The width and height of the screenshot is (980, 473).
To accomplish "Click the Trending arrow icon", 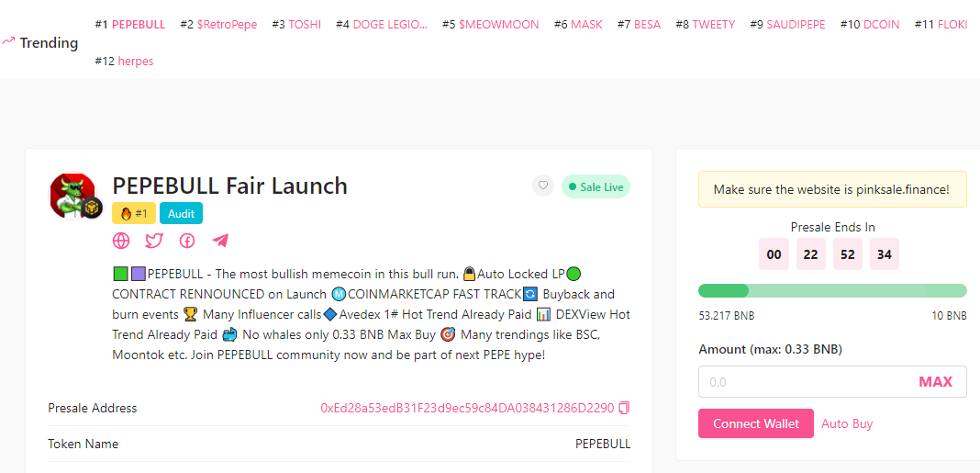I will pos(8,41).
